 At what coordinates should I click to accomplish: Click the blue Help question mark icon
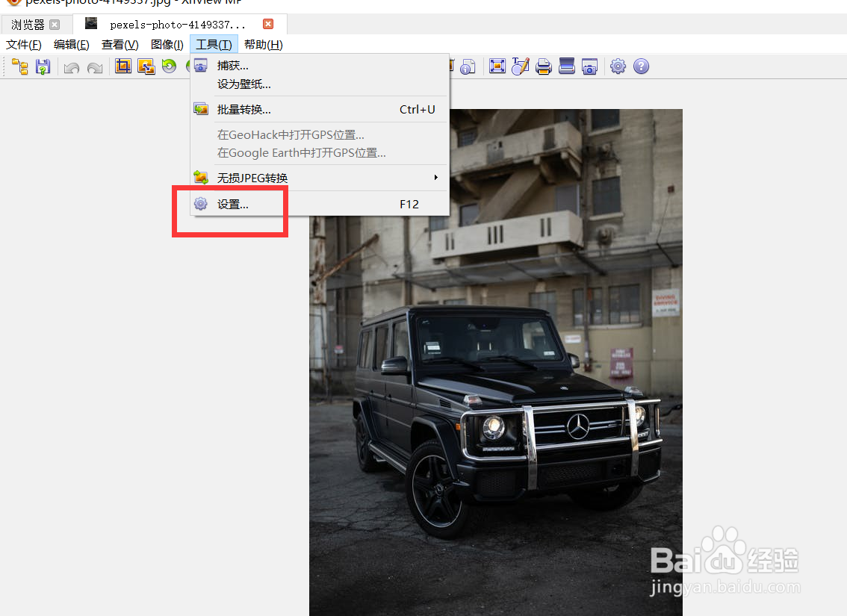click(641, 66)
